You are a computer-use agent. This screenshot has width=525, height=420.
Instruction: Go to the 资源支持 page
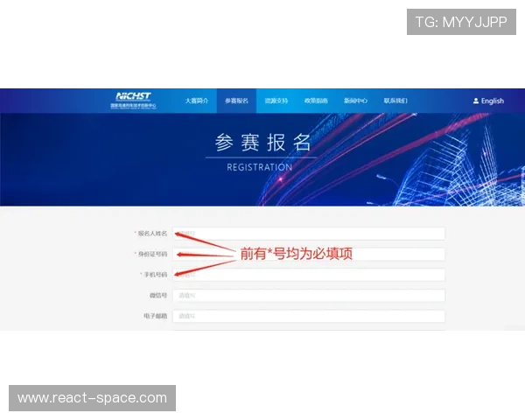tap(276, 101)
